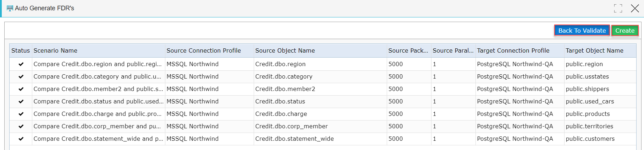Select scenario 'Compare Credit.dbo.member2 and public.s...'

pyautogui.click(x=98, y=89)
